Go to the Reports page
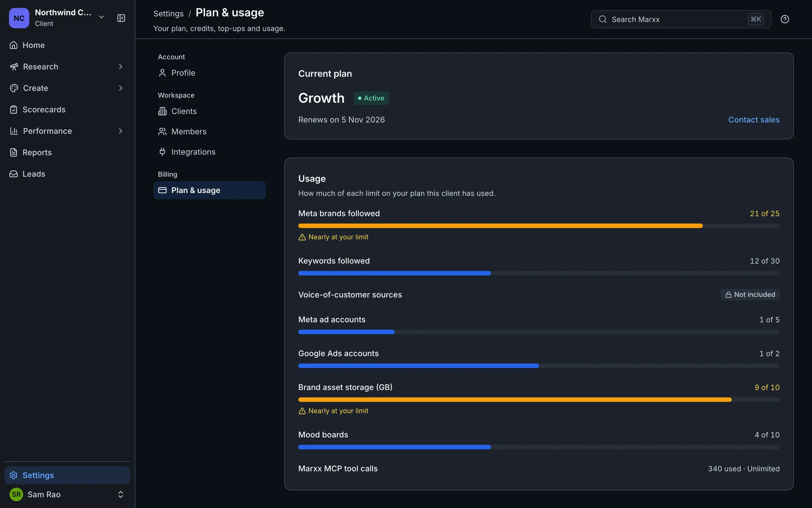812x508 pixels. [67, 152]
